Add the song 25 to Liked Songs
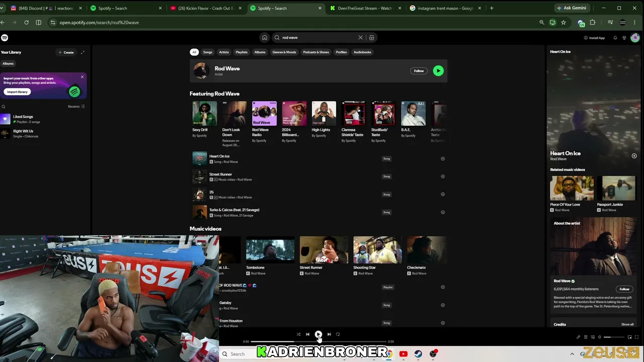 point(443,194)
